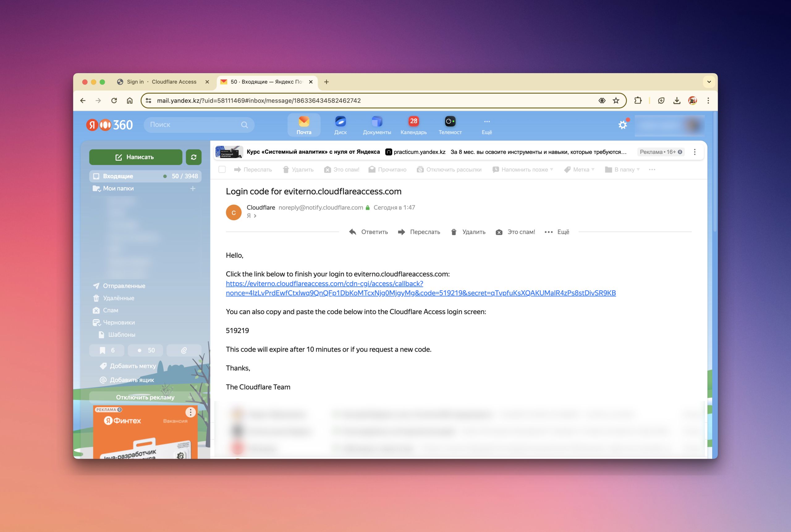Image resolution: width=791 pixels, height=532 pixels.
Task: Open toolbar overflow three dots
Action: point(652,169)
